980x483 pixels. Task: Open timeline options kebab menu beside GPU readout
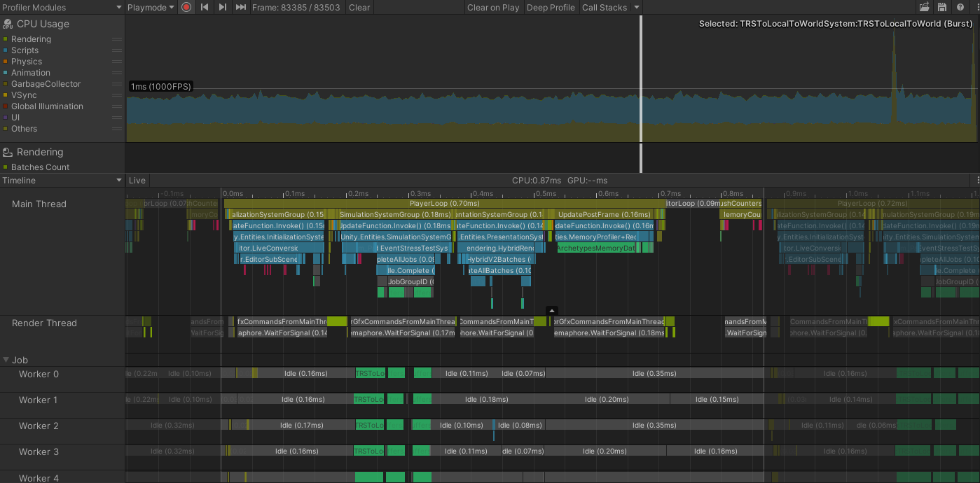[977, 181]
